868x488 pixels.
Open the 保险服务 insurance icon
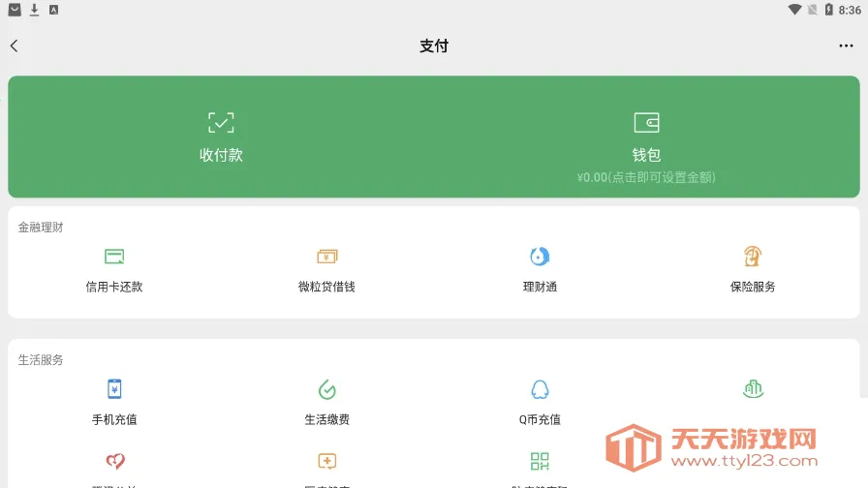coord(753,257)
